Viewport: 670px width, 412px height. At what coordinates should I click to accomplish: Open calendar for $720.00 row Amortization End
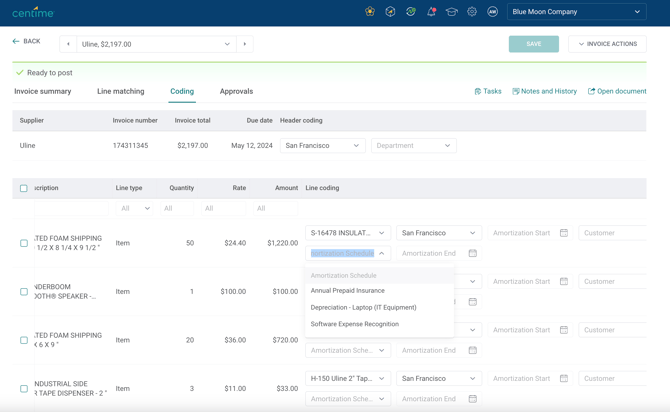(473, 350)
